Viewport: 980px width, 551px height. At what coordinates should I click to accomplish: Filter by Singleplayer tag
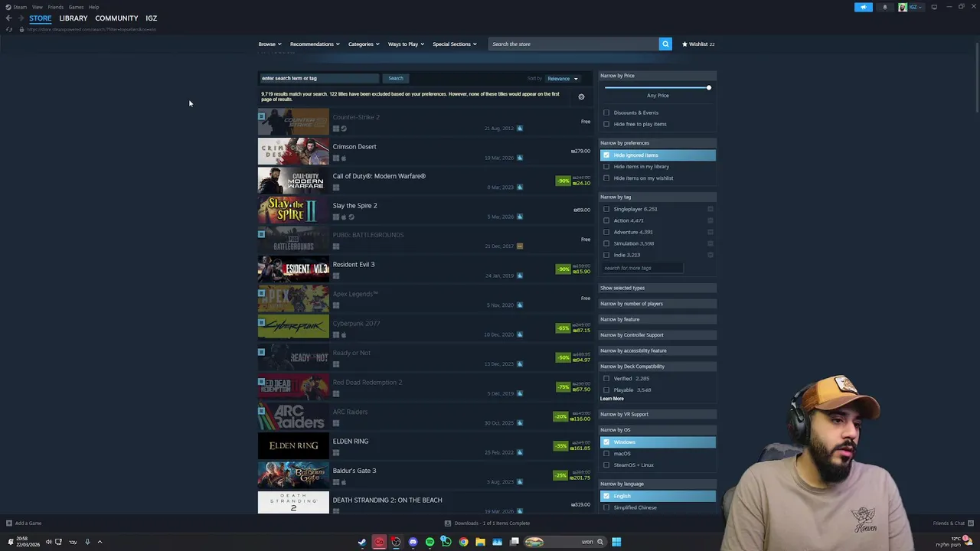click(x=606, y=209)
